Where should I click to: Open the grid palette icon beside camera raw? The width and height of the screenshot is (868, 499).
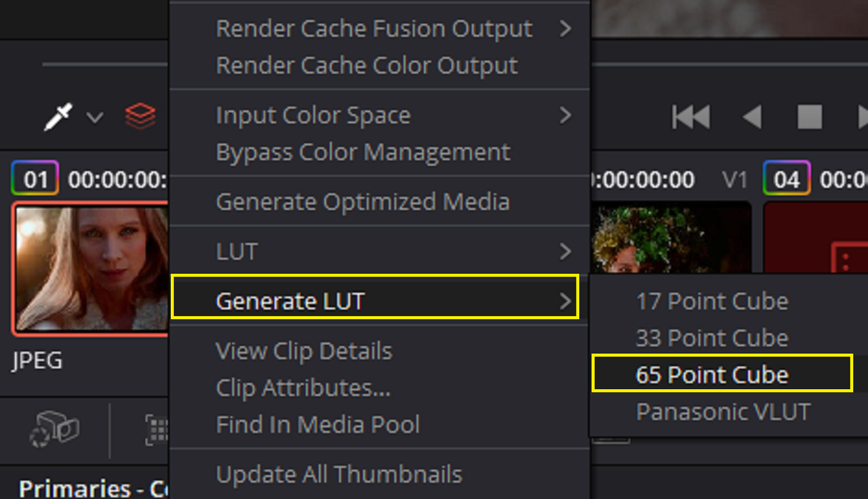tap(157, 430)
